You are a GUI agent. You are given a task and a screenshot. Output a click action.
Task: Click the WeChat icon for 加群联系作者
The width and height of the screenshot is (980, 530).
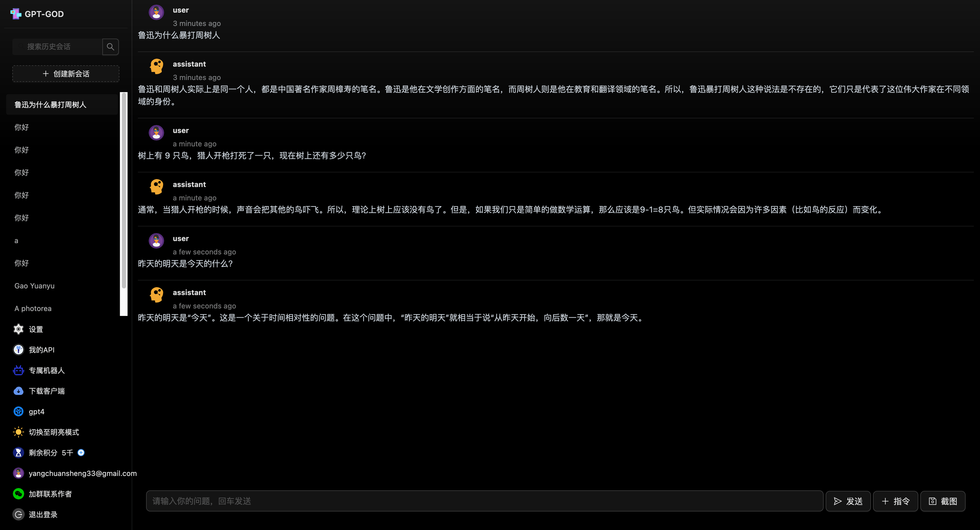click(18, 493)
